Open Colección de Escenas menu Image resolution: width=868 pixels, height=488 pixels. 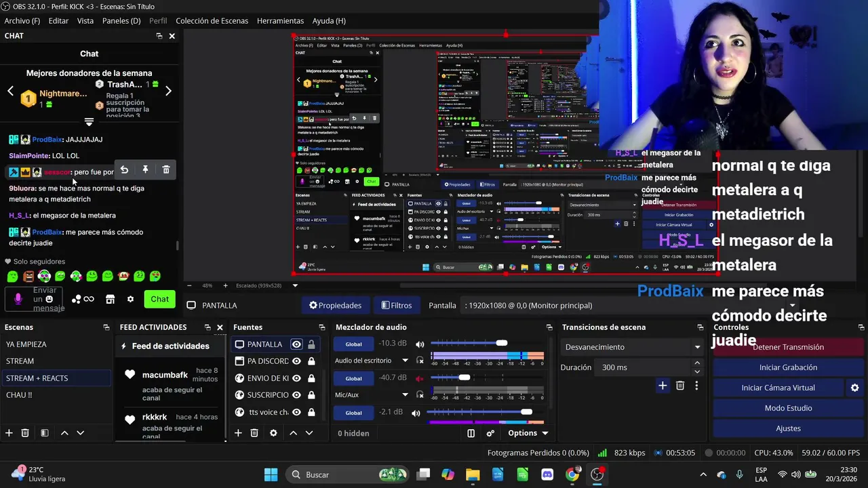[x=212, y=21]
